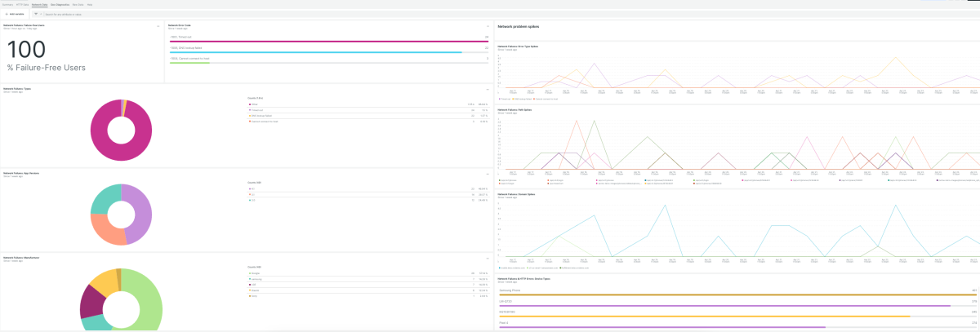This screenshot has height=332, width=980.
Task: Open the Geo Diagnostics tab
Action: coord(59,4)
